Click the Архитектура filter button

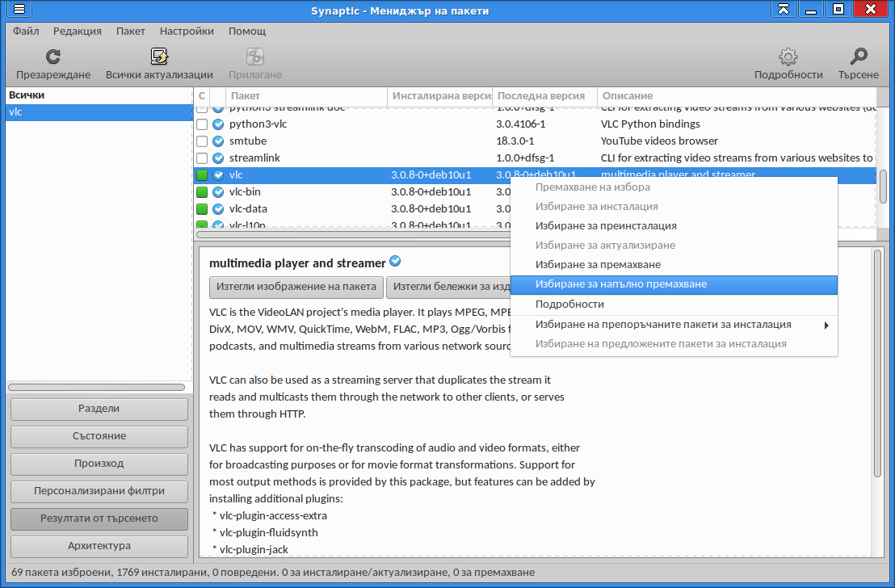[x=99, y=546]
